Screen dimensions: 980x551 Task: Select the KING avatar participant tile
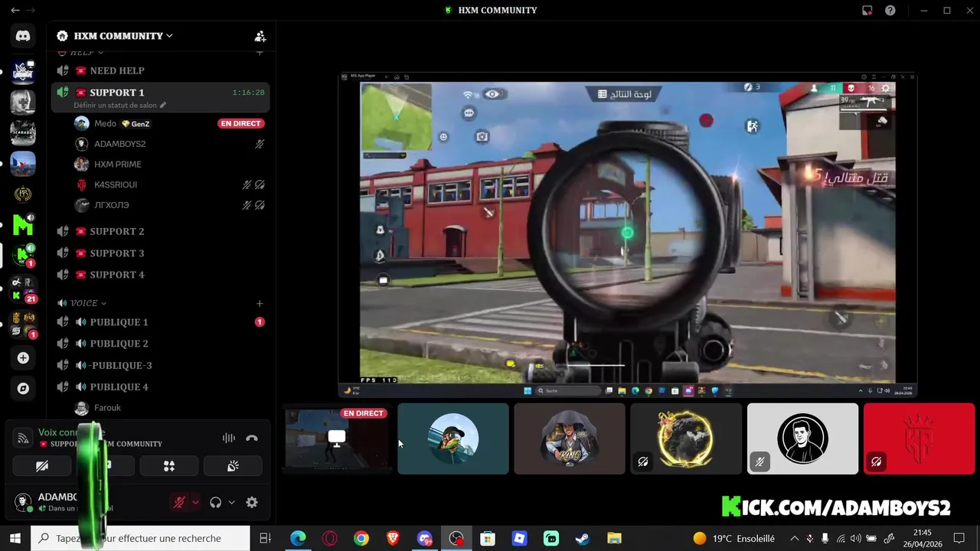(570, 439)
